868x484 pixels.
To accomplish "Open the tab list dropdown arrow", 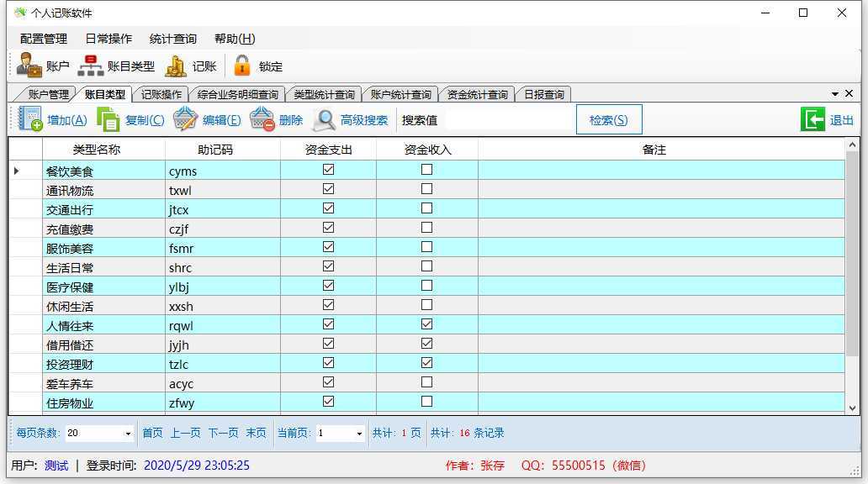I will pyautogui.click(x=835, y=94).
